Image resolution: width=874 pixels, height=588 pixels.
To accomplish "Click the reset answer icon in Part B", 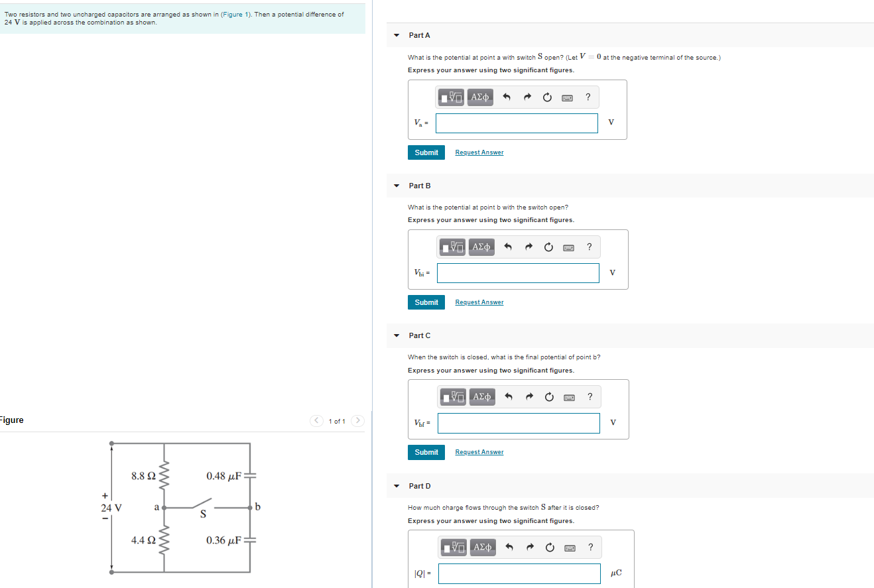I will click(548, 247).
